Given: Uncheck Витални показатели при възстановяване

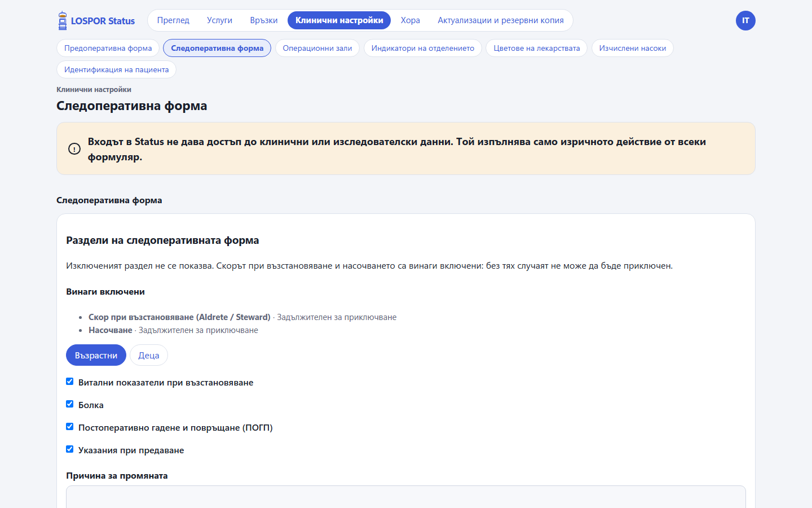Looking at the screenshot, I should point(70,382).
